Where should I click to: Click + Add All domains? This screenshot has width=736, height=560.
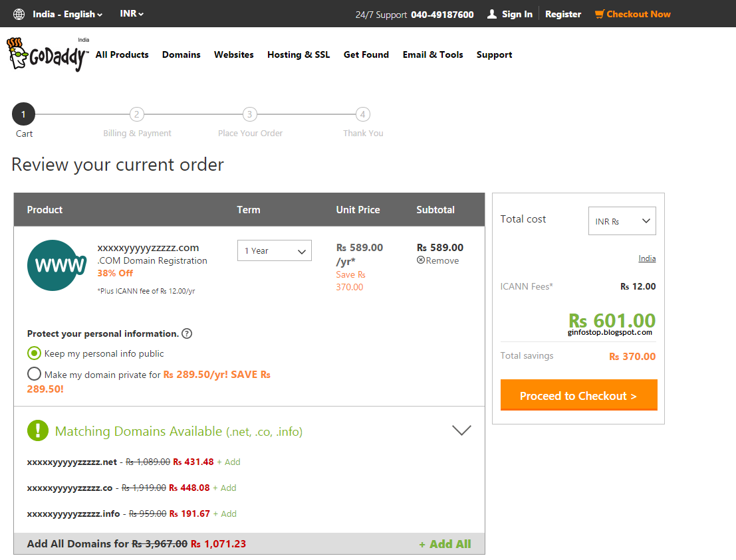[x=445, y=544]
